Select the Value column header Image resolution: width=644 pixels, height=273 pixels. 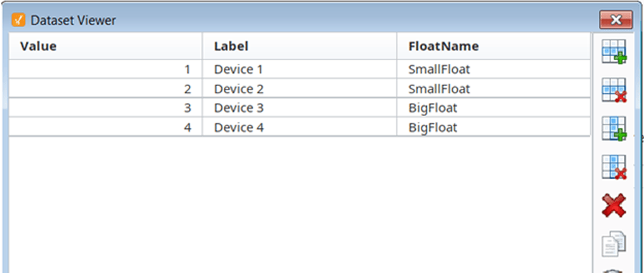tap(106, 46)
